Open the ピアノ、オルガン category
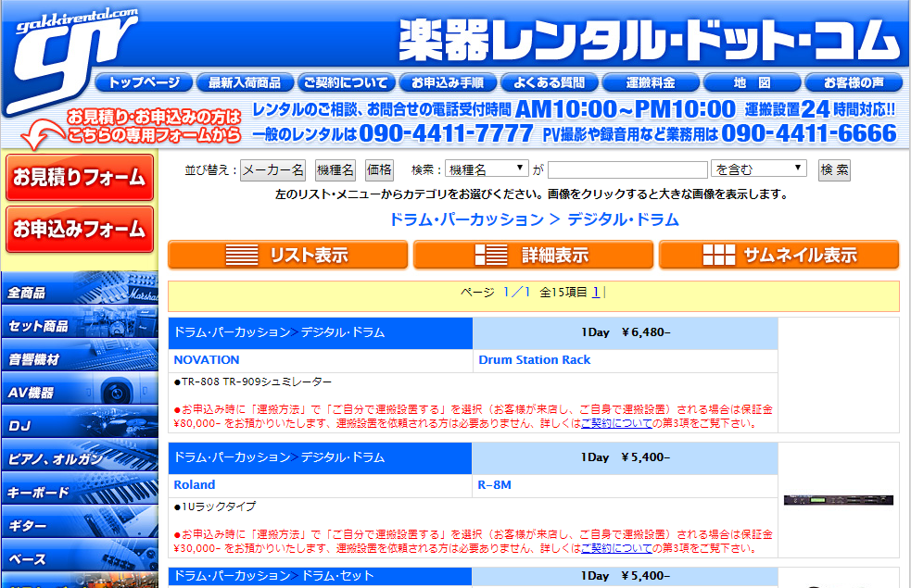Screen dimensions: 911x588 click(80, 459)
